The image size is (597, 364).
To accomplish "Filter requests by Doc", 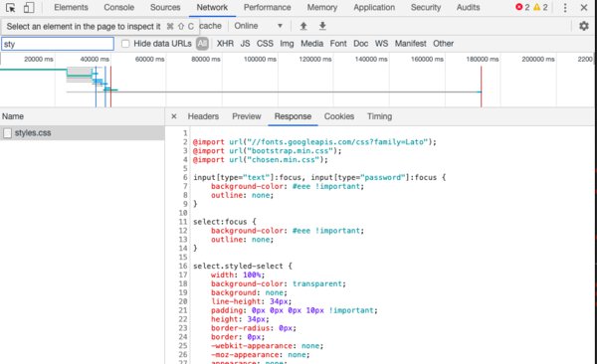I will click(360, 44).
